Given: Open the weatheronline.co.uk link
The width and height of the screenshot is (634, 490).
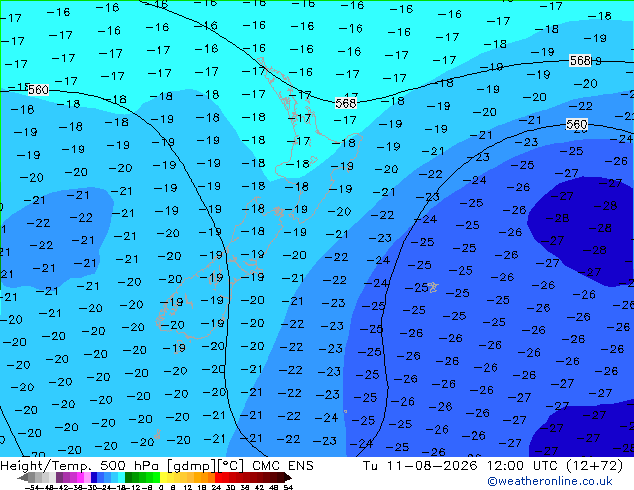Looking at the screenshot, I should tap(550, 481).
